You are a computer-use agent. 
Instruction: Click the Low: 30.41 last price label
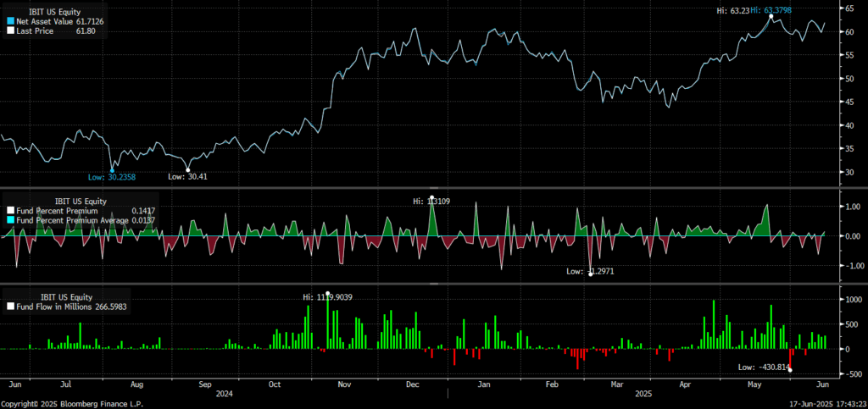[187, 176]
